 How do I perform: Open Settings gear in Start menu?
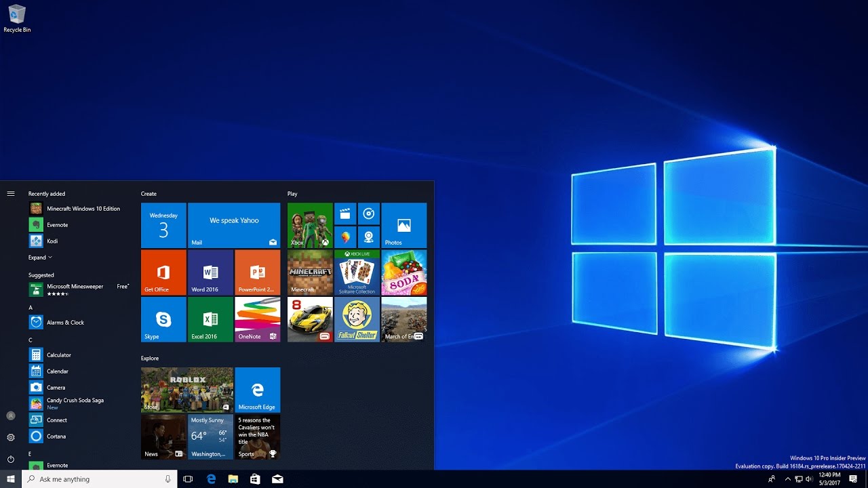[x=11, y=438]
